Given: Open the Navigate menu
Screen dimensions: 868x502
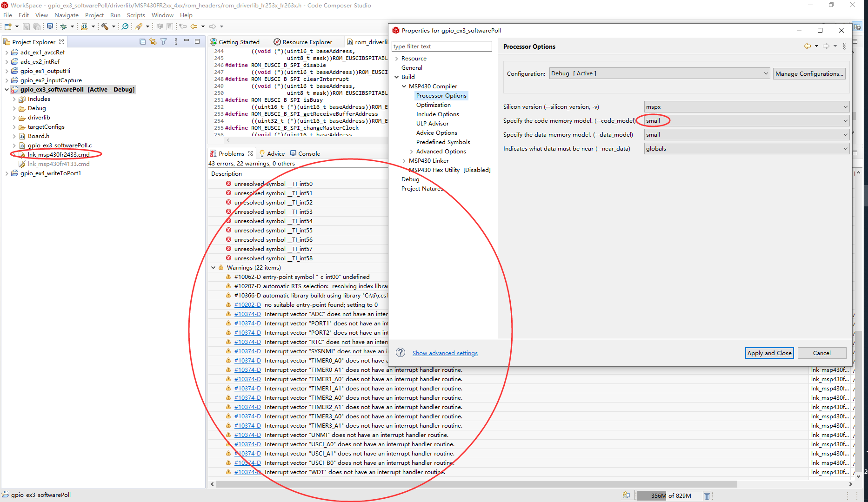Looking at the screenshot, I should 67,15.
